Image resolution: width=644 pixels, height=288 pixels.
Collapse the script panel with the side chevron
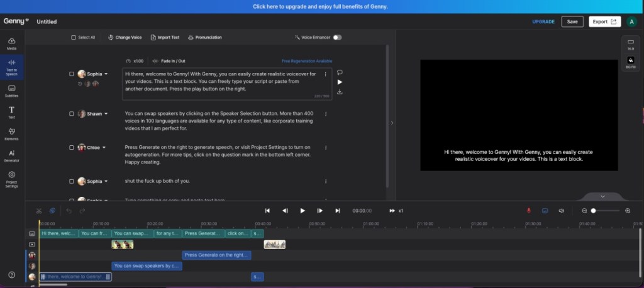392,123
